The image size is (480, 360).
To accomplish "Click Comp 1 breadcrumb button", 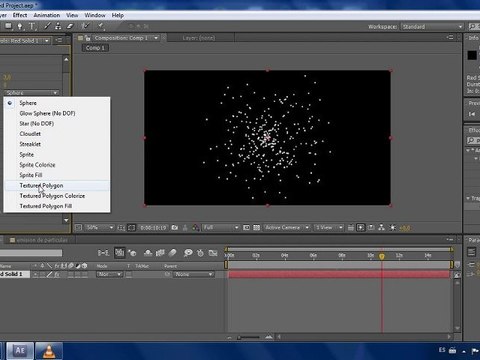I will point(95,48).
